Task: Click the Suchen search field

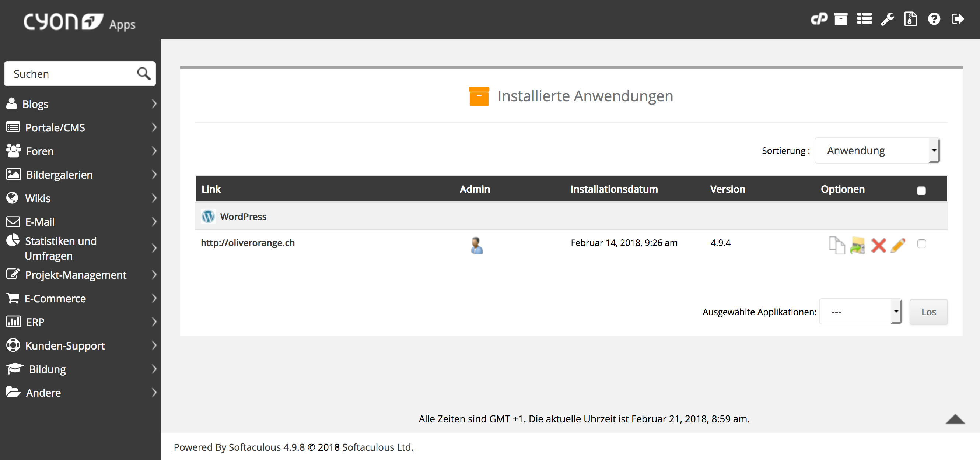Action: 72,74
